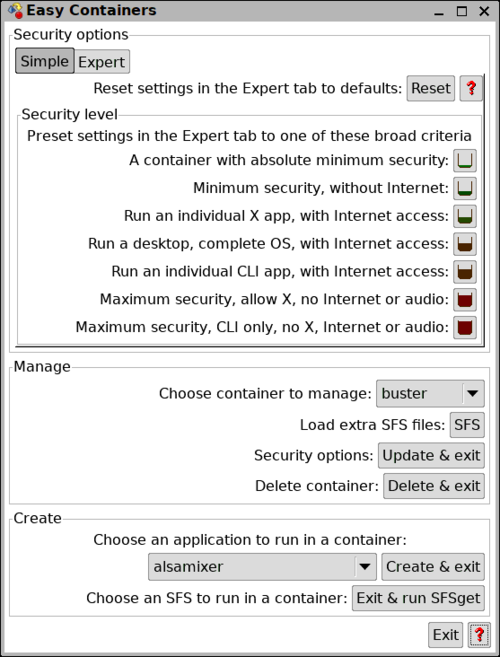The image size is (500, 657).
Task: Reset Expert tab settings to defaults
Action: 431,88
